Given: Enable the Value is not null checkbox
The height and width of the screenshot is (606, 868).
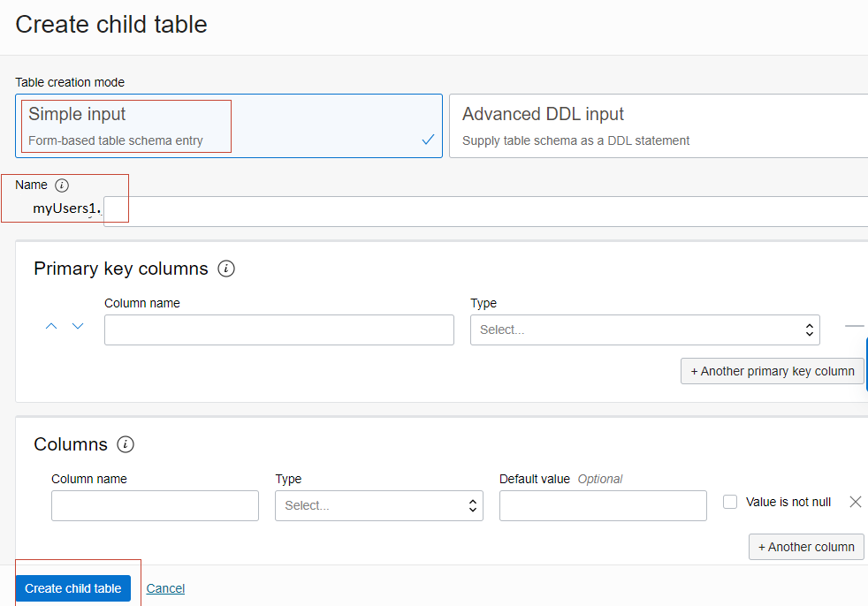Looking at the screenshot, I should (730, 502).
